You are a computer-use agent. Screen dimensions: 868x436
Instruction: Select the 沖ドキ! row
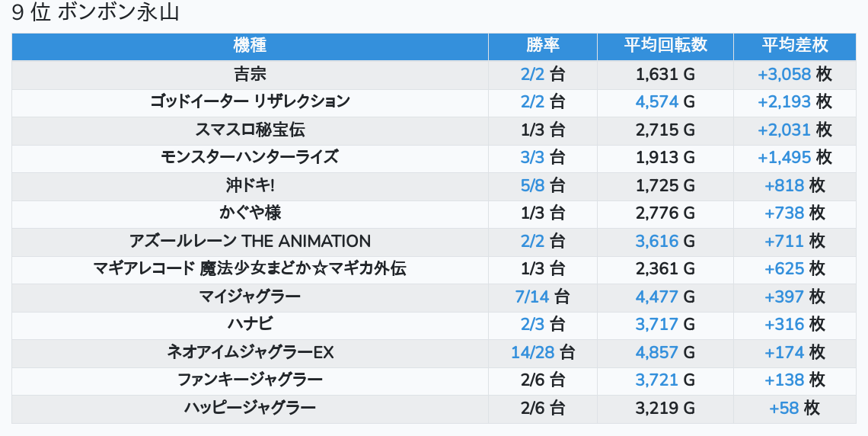coord(250,185)
